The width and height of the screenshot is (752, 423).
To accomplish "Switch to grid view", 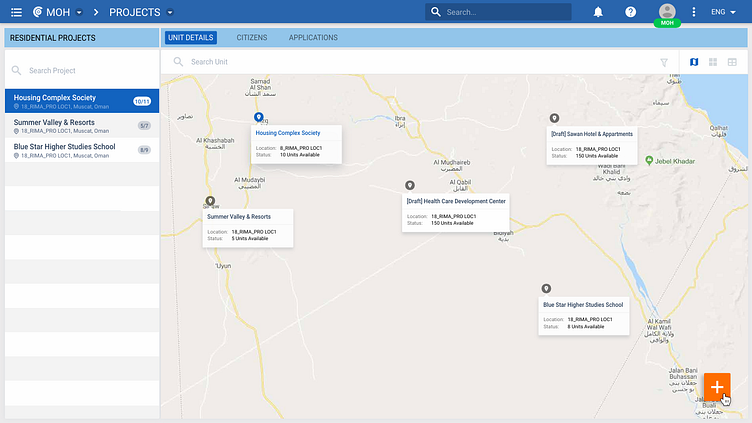I will (x=713, y=62).
